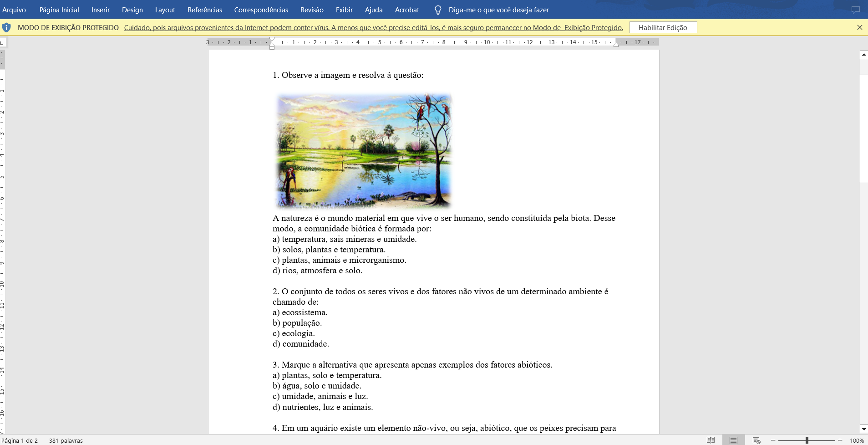Click option 'c) umidade, animais e luz.'
Image resolution: width=868 pixels, height=445 pixels.
320,396
